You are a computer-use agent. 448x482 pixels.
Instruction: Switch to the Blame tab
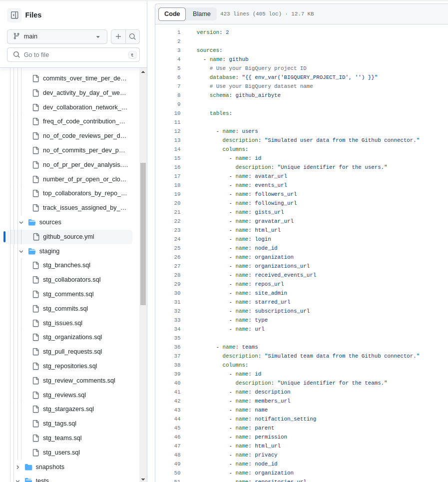click(201, 14)
